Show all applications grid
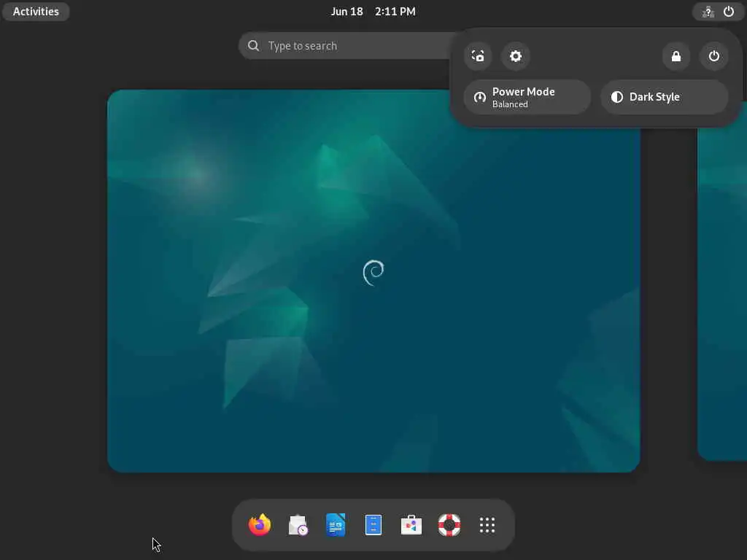This screenshot has width=747, height=560. 487,525
